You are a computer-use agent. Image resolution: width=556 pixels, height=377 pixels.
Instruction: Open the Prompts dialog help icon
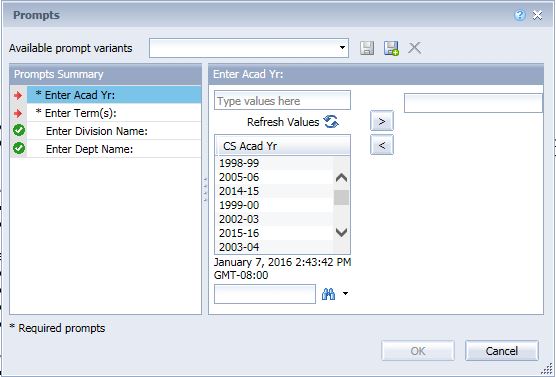click(x=520, y=15)
